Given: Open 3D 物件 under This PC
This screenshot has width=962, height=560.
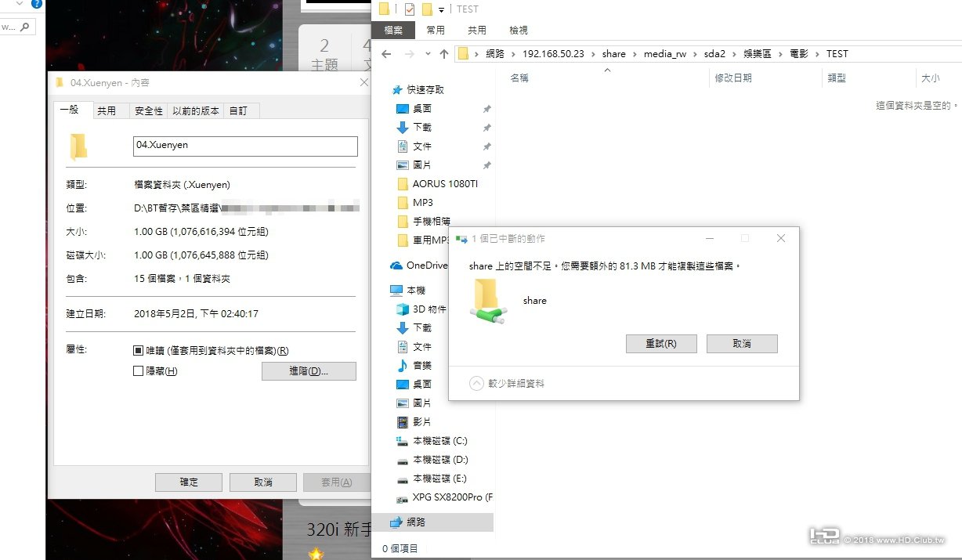Looking at the screenshot, I should click(429, 309).
